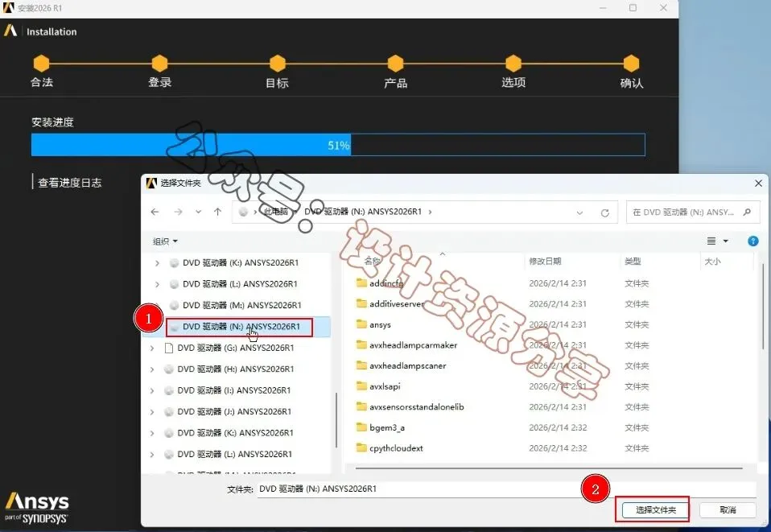Select the folder name text avxheadlampcarmaker
Image resolution: width=771 pixels, height=532 pixels.
pos(414,345)
